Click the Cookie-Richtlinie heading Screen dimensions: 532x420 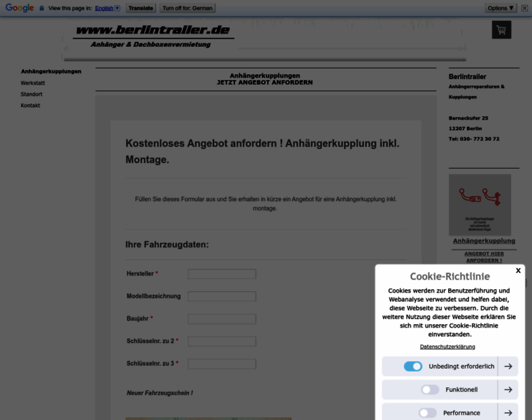pos(449,276)
